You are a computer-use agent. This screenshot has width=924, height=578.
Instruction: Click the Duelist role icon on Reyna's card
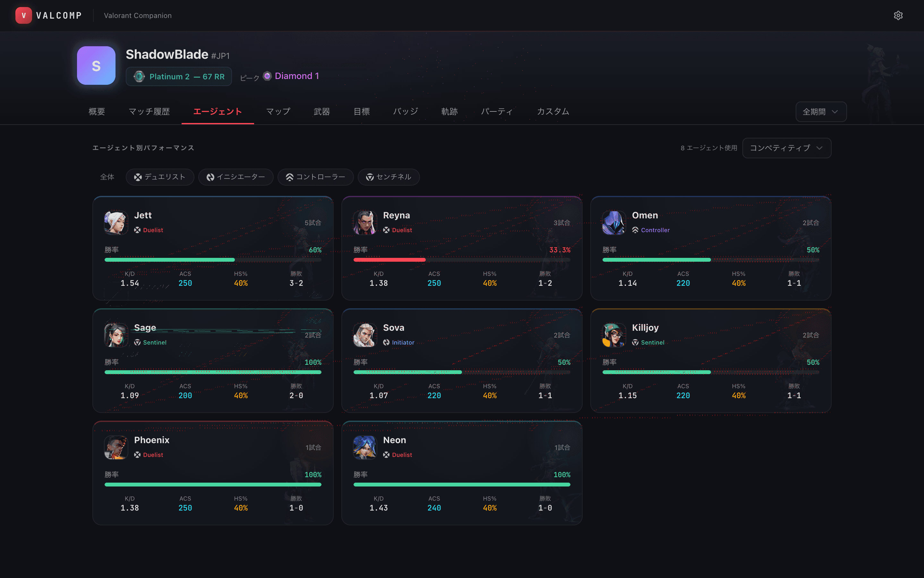(386, 230)
